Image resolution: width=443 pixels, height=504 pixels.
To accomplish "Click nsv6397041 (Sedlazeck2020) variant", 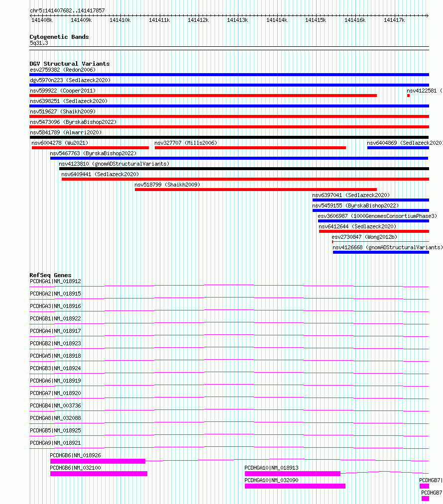I will point(371,200).
